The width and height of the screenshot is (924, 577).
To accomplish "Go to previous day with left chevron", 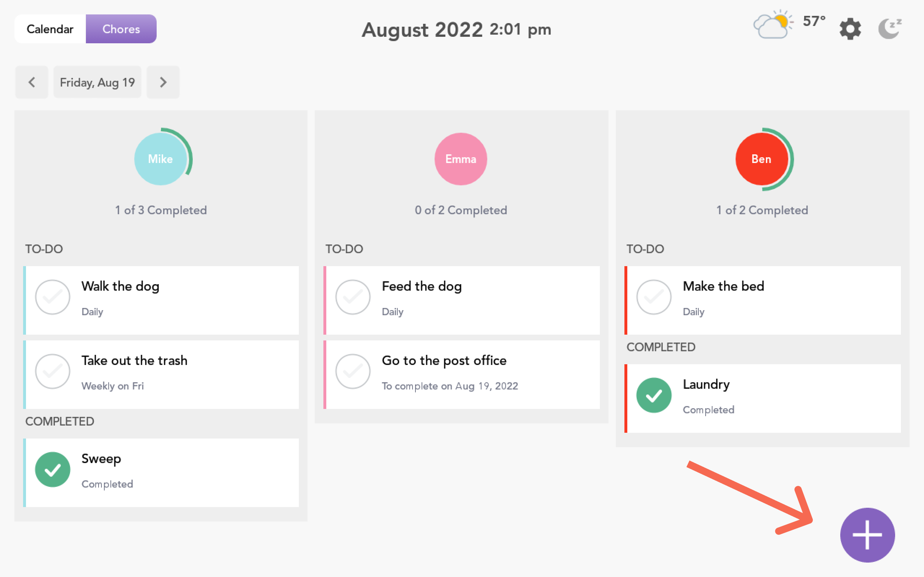I will tap(32, 82).
